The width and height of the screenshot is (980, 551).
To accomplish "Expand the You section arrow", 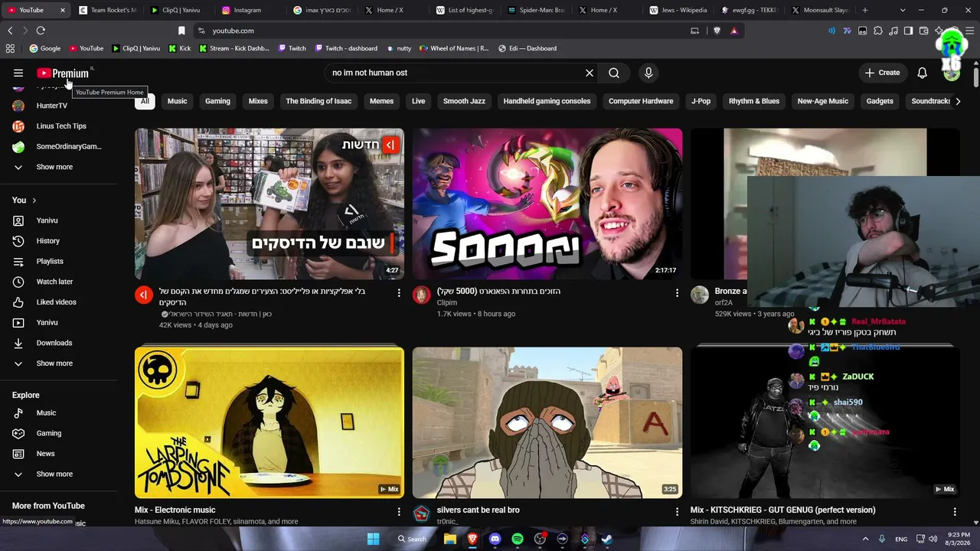I will click(x=34, y=201).
